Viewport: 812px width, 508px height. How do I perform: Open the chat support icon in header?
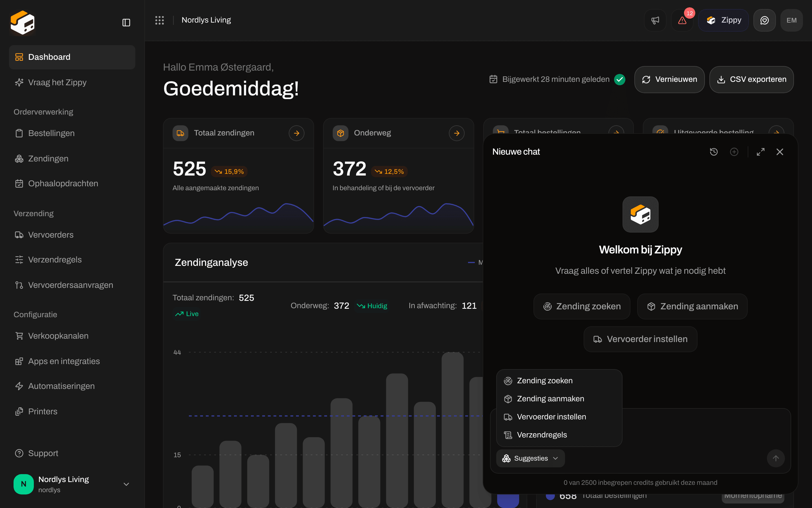tap(764, 20)
